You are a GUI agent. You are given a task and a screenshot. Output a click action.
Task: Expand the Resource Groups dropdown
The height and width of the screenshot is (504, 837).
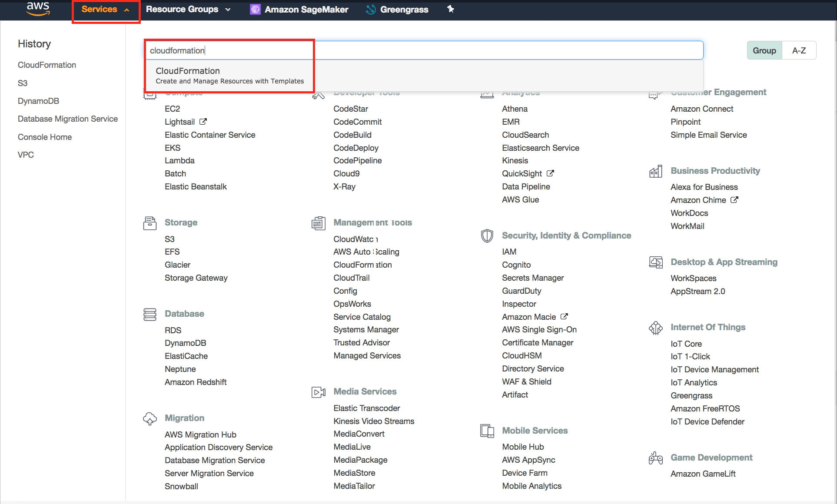188,10
